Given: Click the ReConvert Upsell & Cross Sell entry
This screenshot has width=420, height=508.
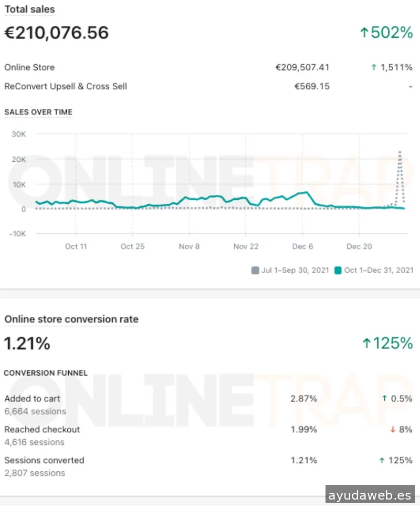Looking at the screenshot, I should coord(65,86).
